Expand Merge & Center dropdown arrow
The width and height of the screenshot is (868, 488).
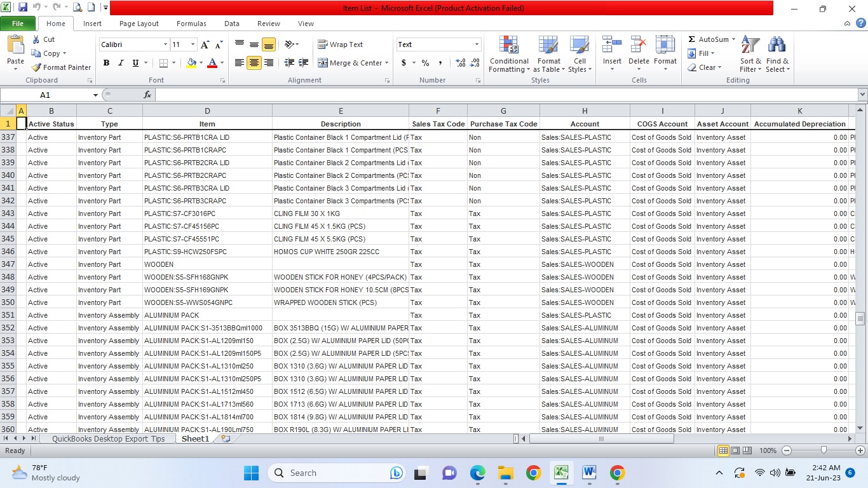click(x=388, y=63)
